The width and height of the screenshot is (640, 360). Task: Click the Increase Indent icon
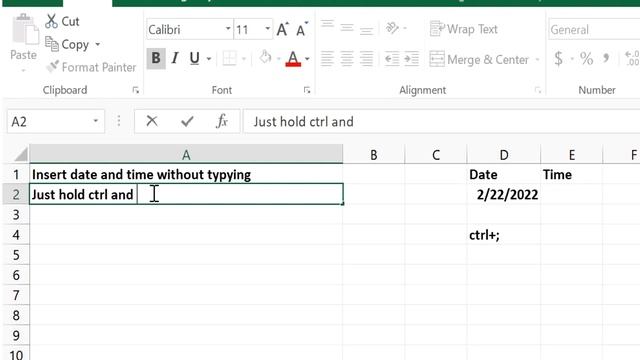411,59
